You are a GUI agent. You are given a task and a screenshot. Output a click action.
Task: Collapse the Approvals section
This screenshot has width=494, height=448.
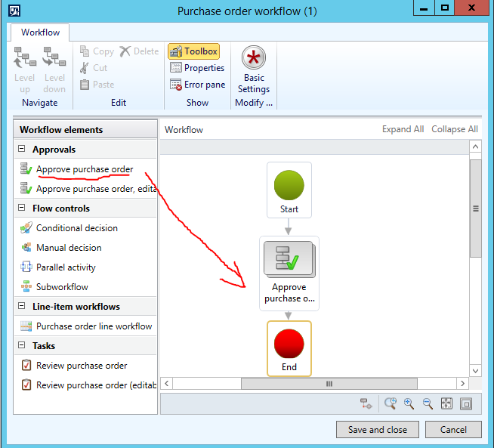22,150
